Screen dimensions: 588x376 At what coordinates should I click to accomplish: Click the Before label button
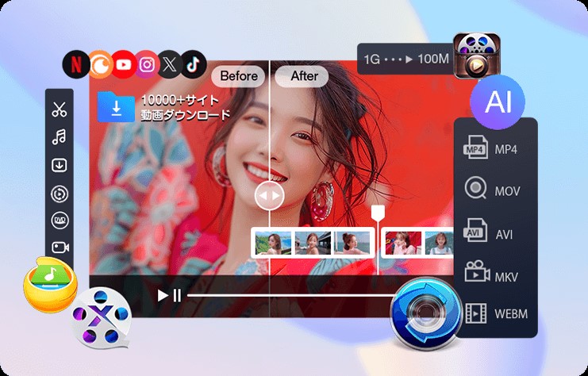[239, 76]
